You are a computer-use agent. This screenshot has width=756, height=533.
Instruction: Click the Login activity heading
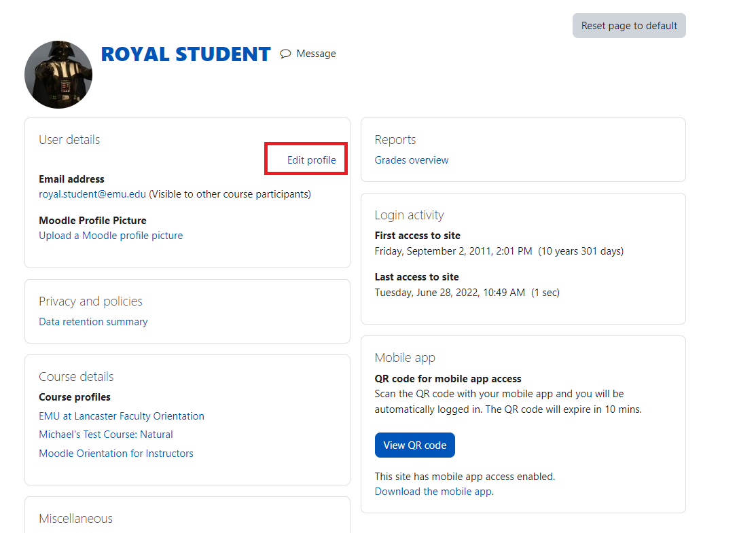pyautogui.click(x=409, y=215)
